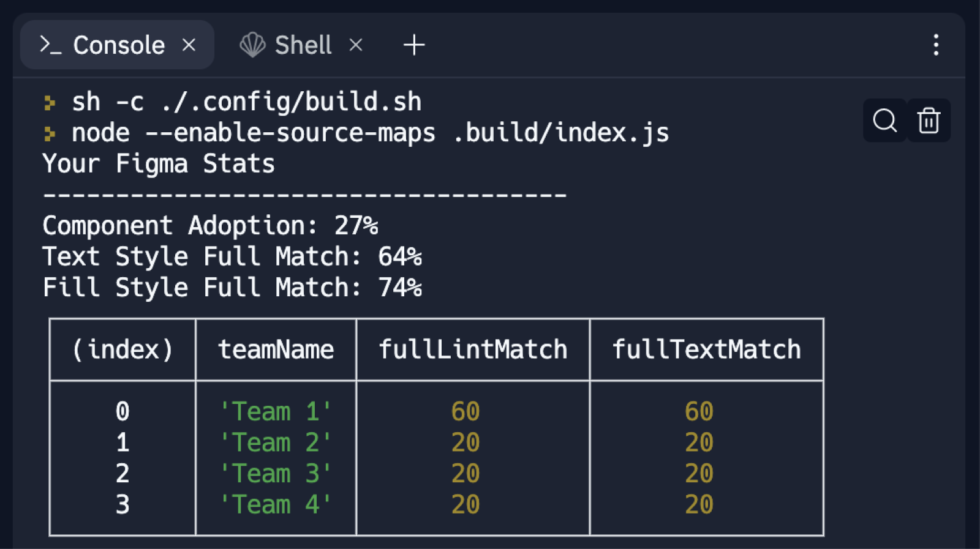Click the 'Team 3' table cell
Image resolution: width=980 pixels, height=549 pixels.
point(276,474)
